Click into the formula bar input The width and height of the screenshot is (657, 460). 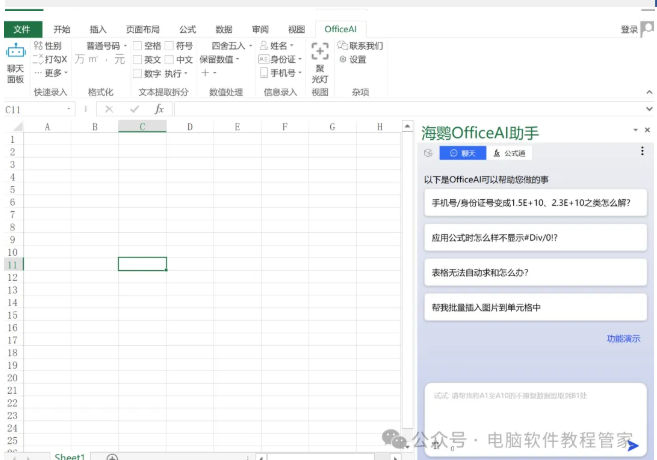coord(409,109)
